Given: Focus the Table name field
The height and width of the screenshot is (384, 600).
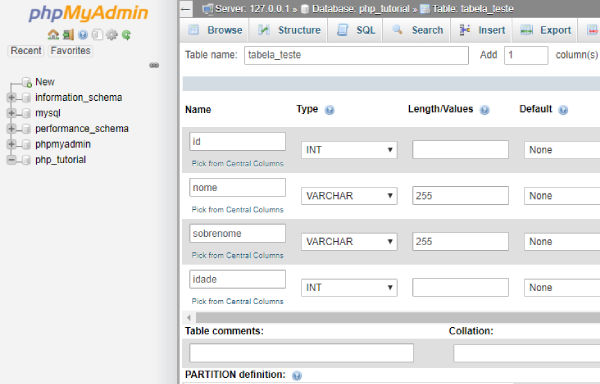Looking at the screenshot, I should (356, 55).
